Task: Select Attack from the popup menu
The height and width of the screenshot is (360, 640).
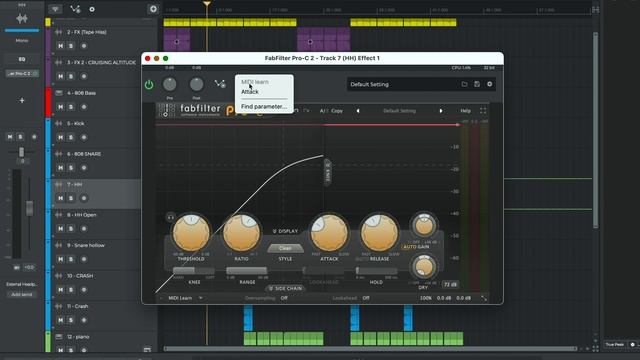Action: (250, 92)
